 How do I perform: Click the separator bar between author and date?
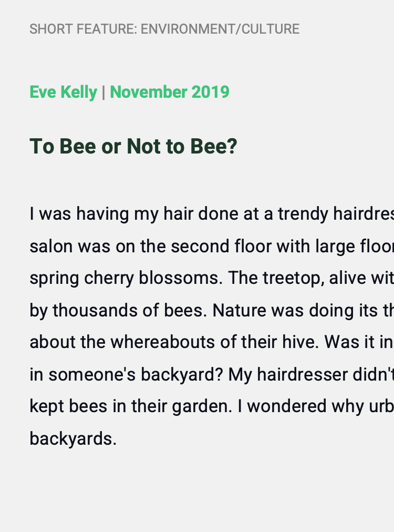point(103,92)
